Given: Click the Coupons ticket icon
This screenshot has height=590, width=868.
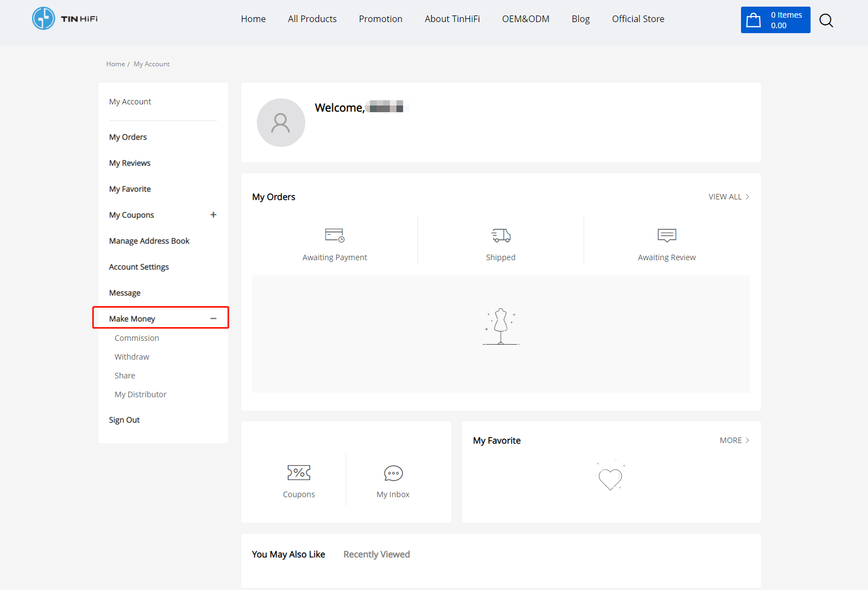Looking at the screenshot, I should 299,473.
